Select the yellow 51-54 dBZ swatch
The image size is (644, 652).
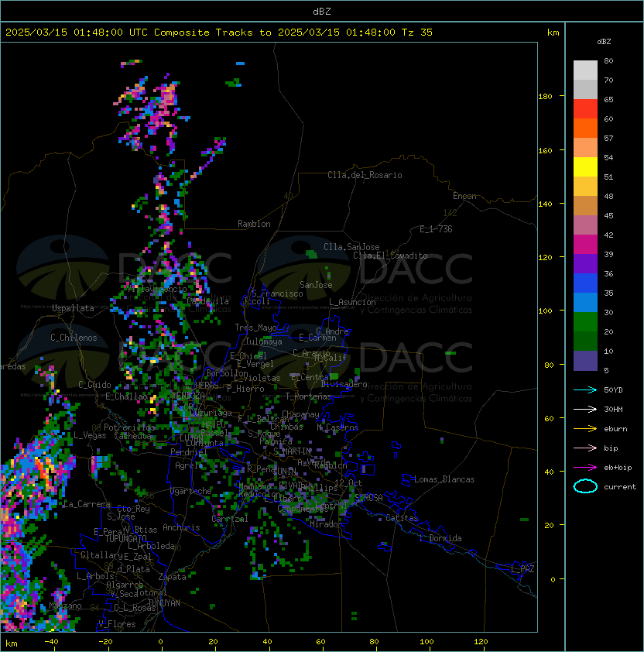tap(585, 167)
